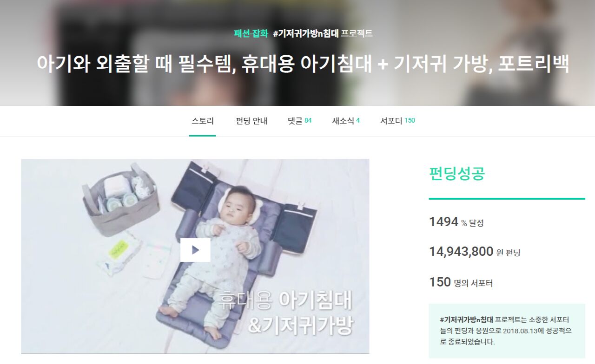Open the 패션·잡화 category link
This screenshot has height=364, width=595.
(x=251, y=33)
